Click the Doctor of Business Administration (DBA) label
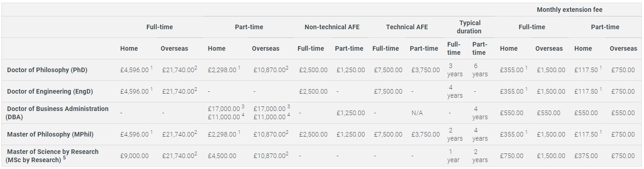The height and width of the screenshot is (169, 644). (x=57, y=113)
